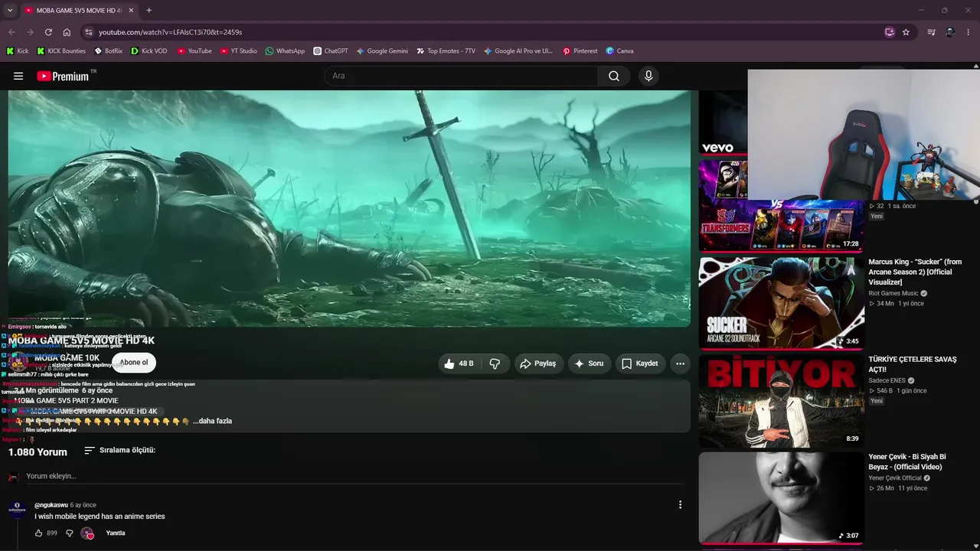Open the Kick bookmark
Screen dimensions: 980x551
18,51
